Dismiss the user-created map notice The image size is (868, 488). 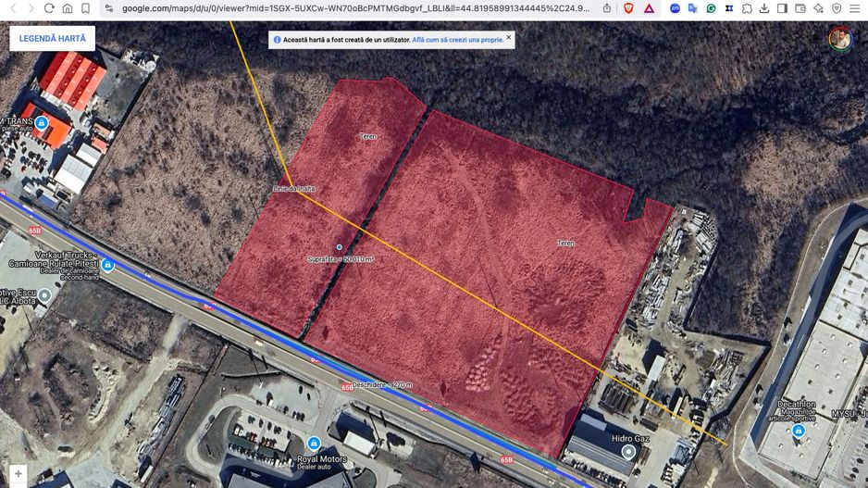point(508,38)
